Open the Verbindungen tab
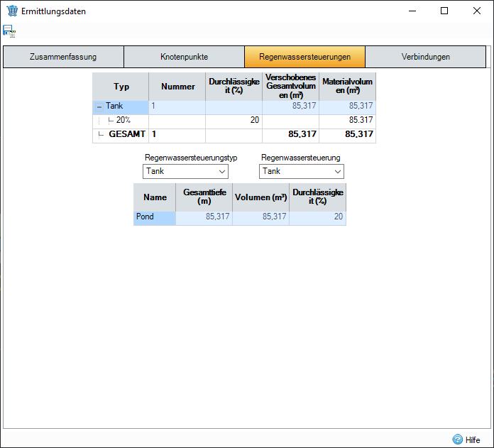Image resolution: width=494 pixels, height=448 pixels. tap(426, 57)
